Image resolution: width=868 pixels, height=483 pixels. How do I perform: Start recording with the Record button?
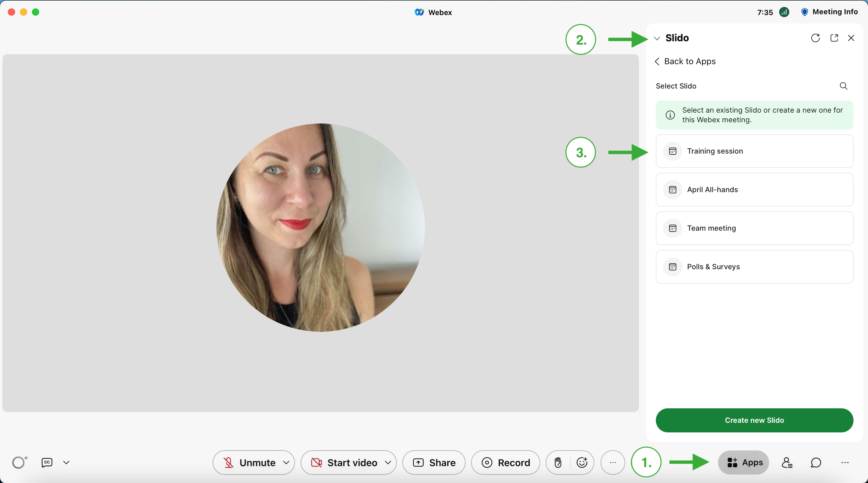click(x=505, y=463)
